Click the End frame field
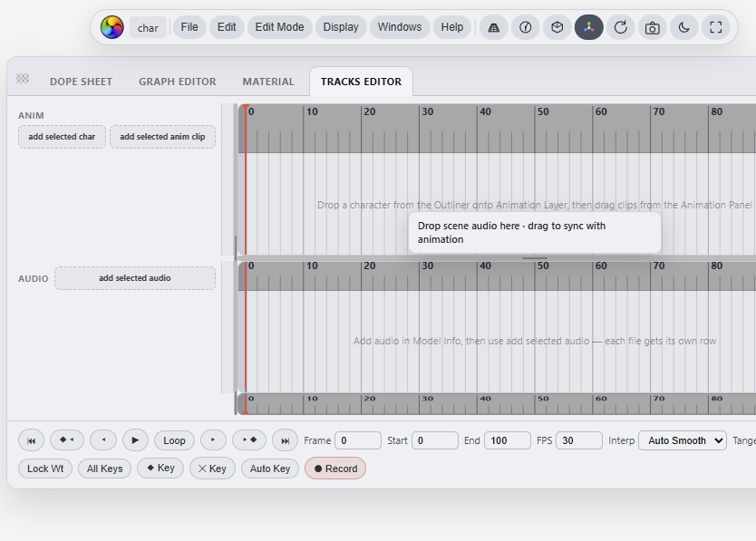Viewport: 756px width, 541px height. click(x=508, y=440)
